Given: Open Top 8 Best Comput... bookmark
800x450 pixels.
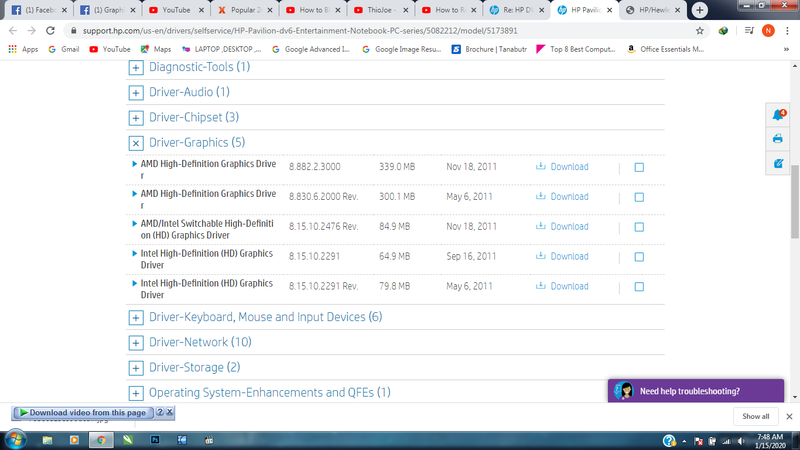Looking at the screenshot, I should (576, 49).
